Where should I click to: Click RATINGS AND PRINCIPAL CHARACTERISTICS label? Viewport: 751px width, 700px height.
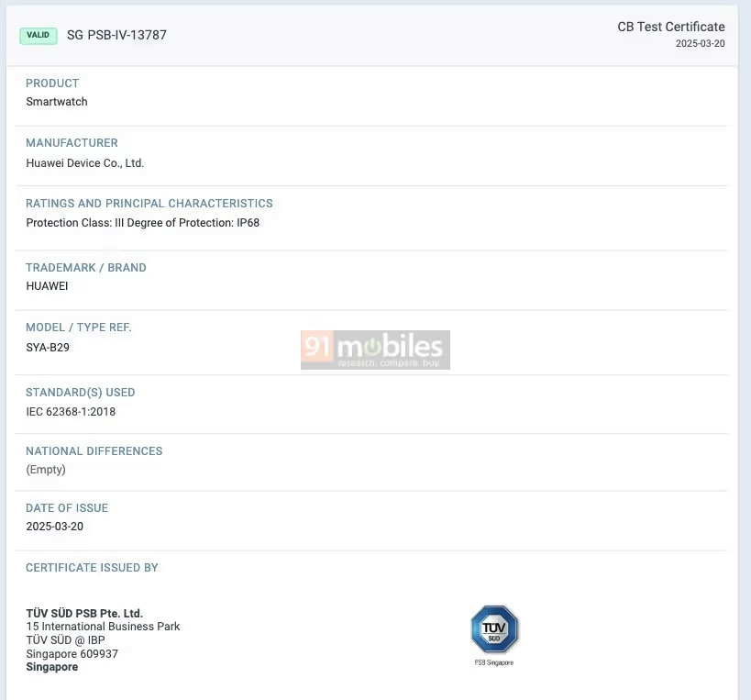149,203
